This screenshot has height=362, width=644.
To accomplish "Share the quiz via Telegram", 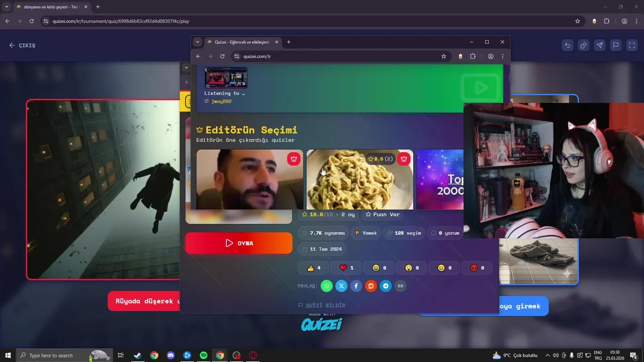I will 386,286.
